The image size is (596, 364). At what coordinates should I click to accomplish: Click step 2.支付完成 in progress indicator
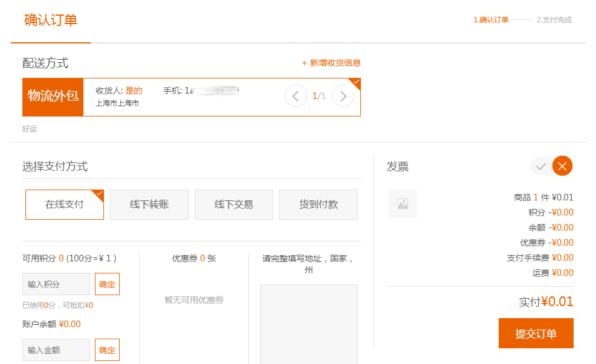pyautogui.click(x=554, y=20)
